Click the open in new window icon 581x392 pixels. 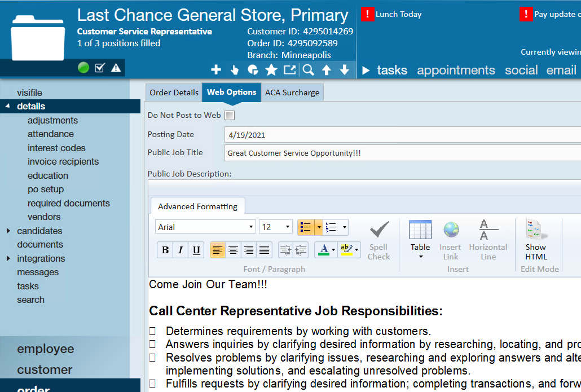coord(290,69)
